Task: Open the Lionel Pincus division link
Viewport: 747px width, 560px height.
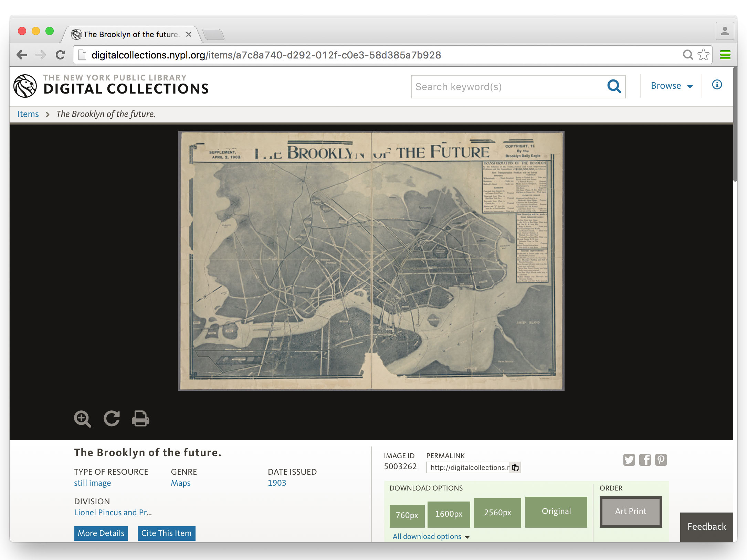Action: [113, 513]
